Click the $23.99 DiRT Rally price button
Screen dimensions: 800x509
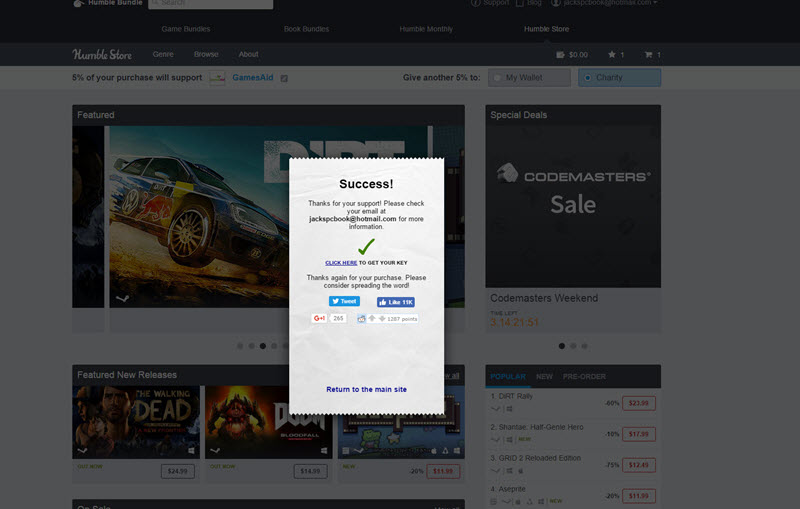639,403
